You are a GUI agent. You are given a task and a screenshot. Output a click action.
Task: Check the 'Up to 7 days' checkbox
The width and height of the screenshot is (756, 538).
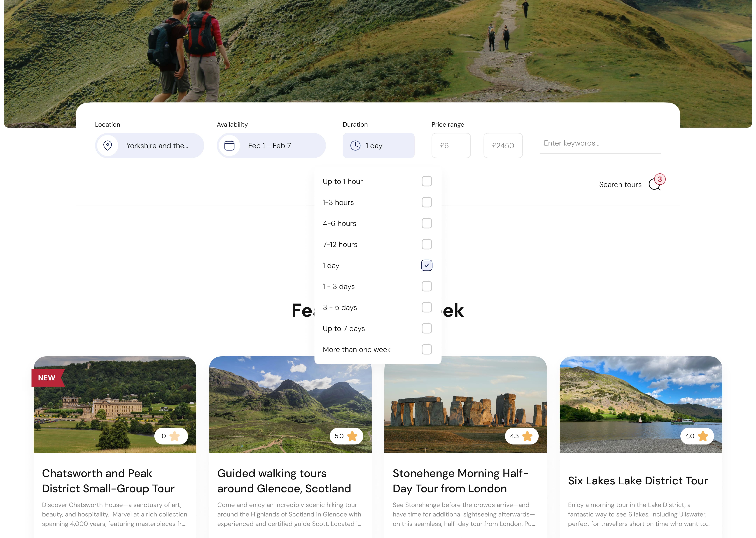427,329
